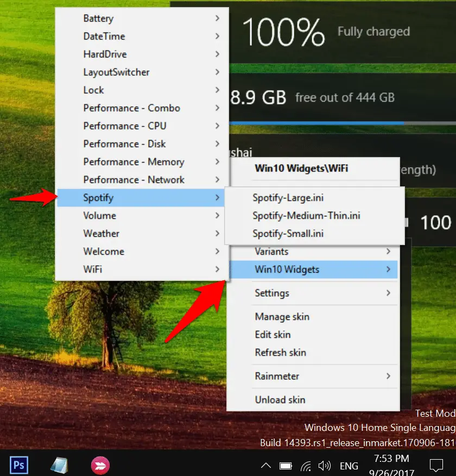Choose Refresh skin from the context menu
The image size is (456, 476).
pyautogui.click(x=313, y=353)
